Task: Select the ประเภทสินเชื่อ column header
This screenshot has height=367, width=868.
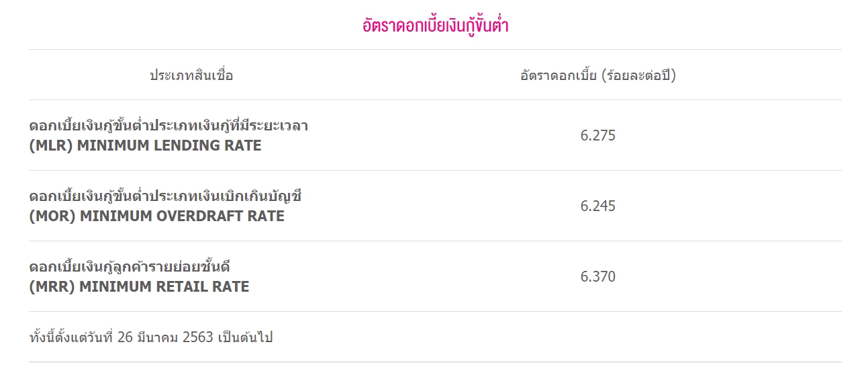Action: click(x=191, y=75)
